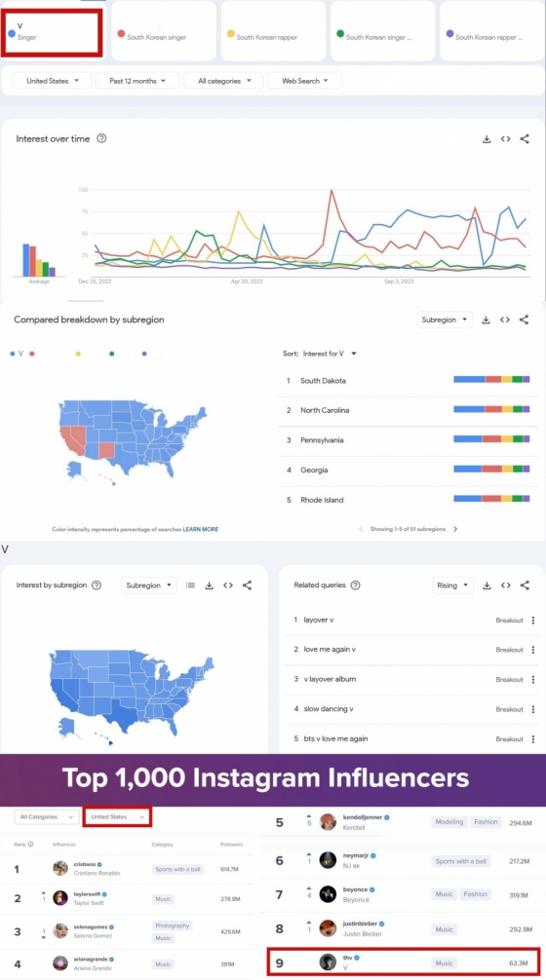546x980 pixels.
Task: Share the Related queries panel
Action: point(525,585)
